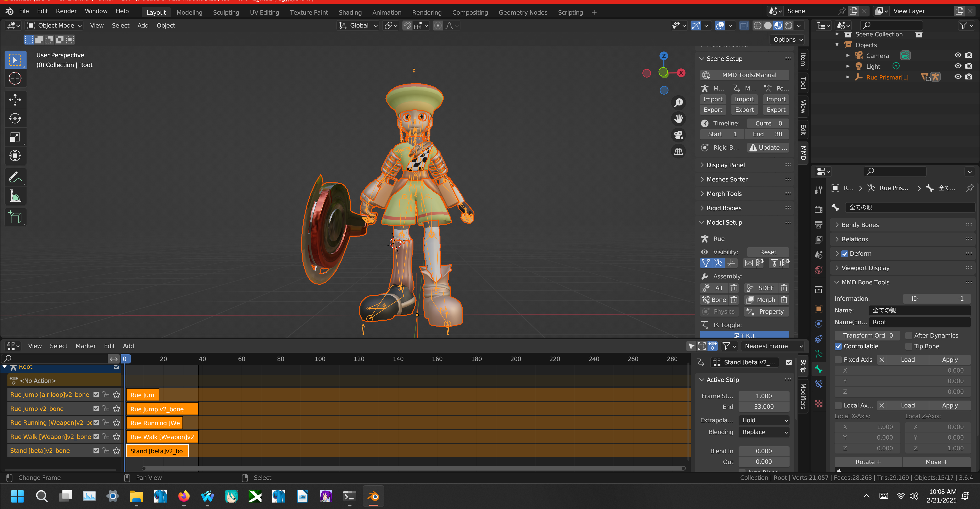Click the MMD Tools/Manual button
The width and height of the screenshot is (980, 509).
click(x=744, y=75)
